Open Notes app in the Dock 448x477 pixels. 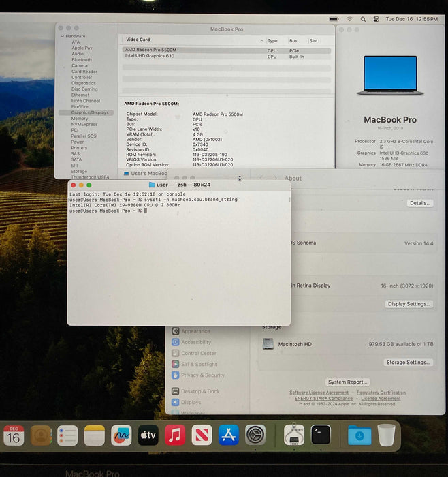pos(95,435)
